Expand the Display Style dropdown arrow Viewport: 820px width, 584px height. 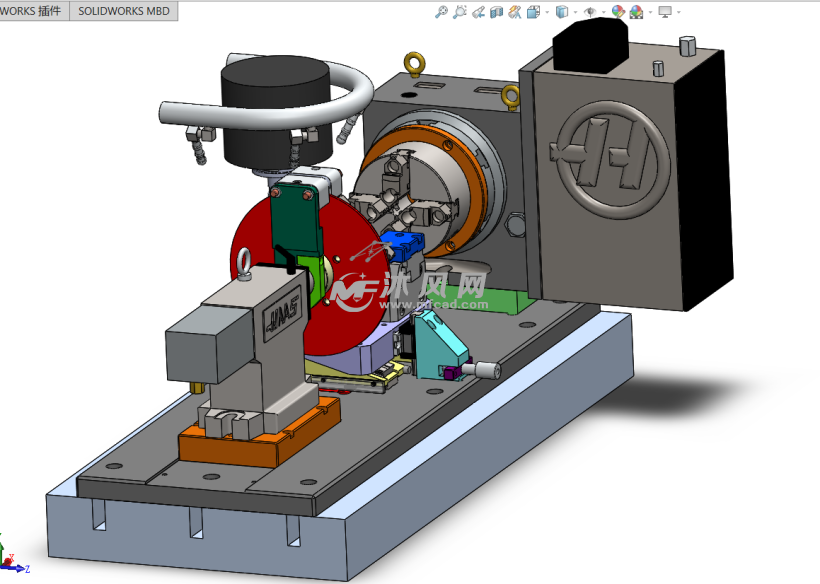click(x=574, y=13)
